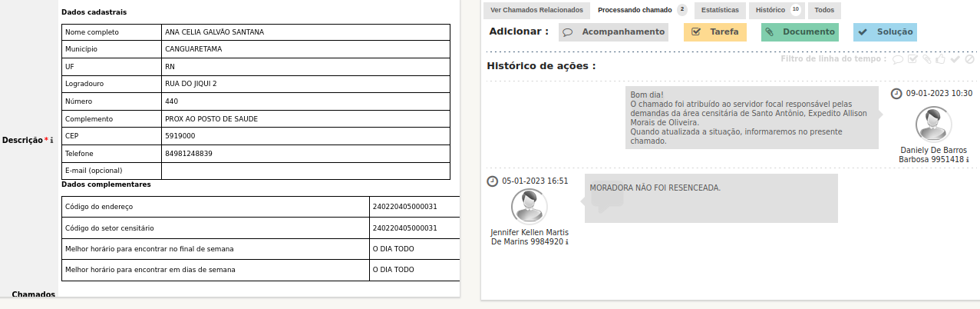
Task: Select the Número value 440
Action: [x=305, y=101]
